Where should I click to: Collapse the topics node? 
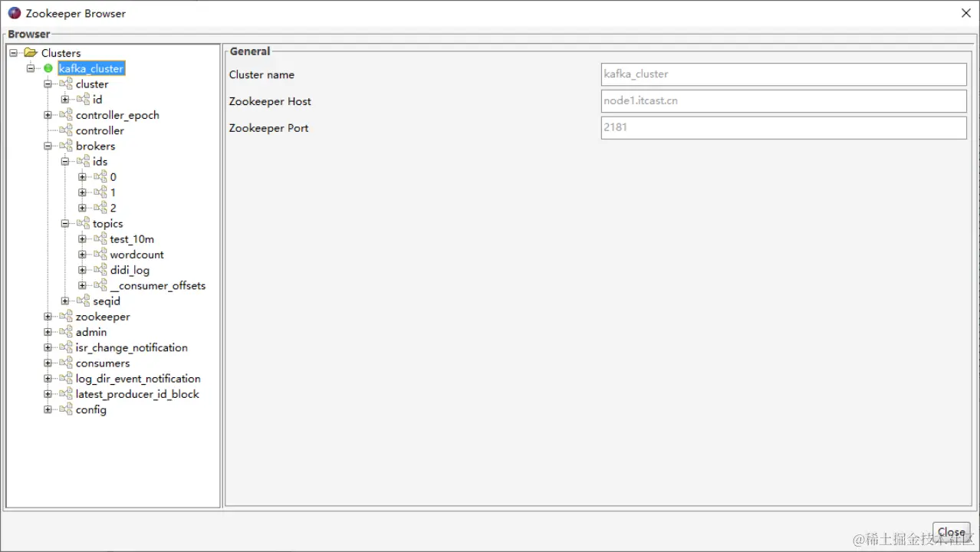65,224
